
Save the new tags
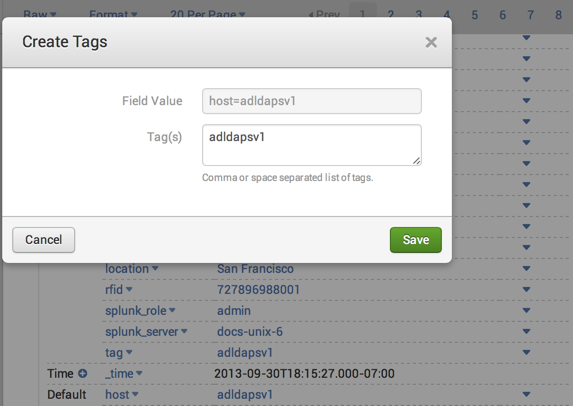coord(416,240)
